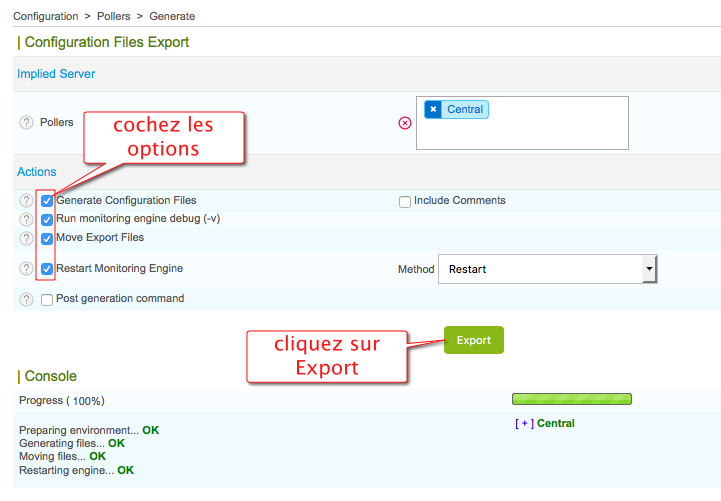Click help icon beside Generate Configuration Files

(26, 201)
